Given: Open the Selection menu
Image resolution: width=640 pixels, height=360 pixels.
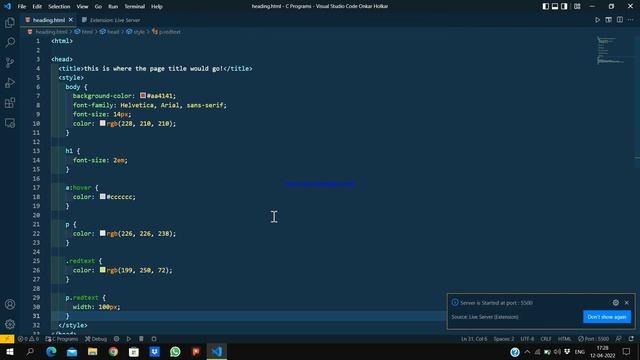Looking at the screenshot, I should [x=59, y=7].
